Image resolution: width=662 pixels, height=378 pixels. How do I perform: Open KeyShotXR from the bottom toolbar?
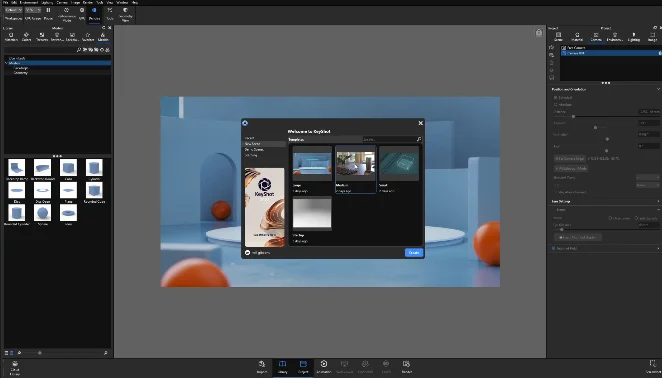pos(365,367)
